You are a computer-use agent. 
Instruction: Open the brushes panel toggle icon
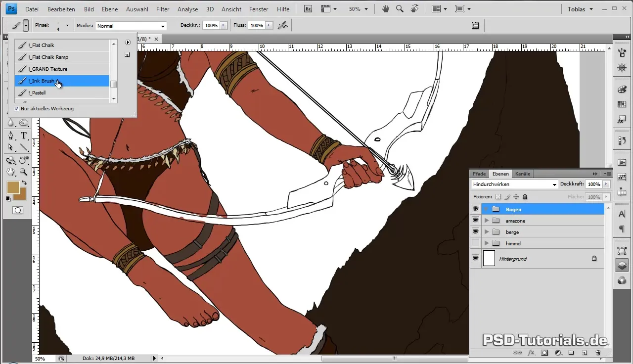tap(475, 25)
